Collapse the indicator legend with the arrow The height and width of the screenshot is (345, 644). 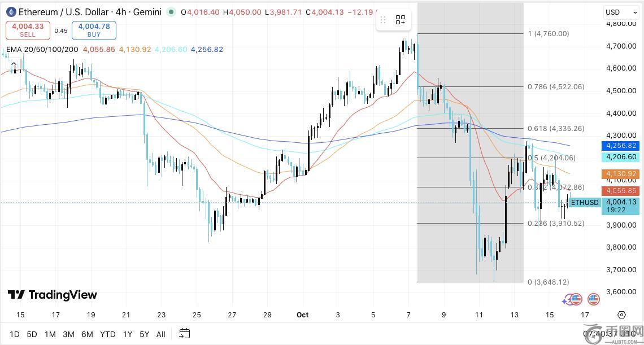[x=14, y=65]
